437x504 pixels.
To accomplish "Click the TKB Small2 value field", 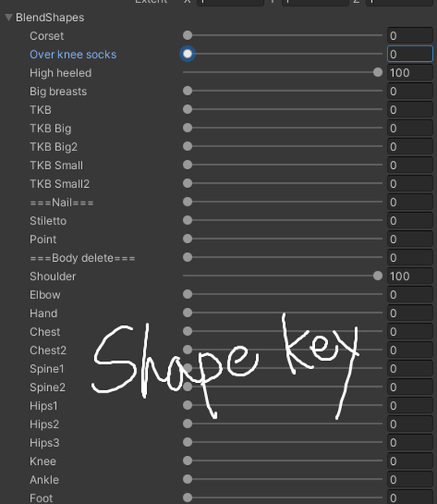I will [x=410, y=184].
